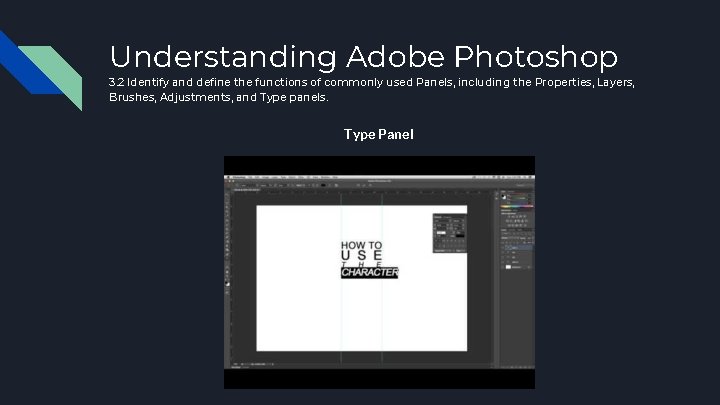Pick a hue from the Color panel spectrum ramp
The width and height of the screenshot is (720, 405).
coord(516,207)
